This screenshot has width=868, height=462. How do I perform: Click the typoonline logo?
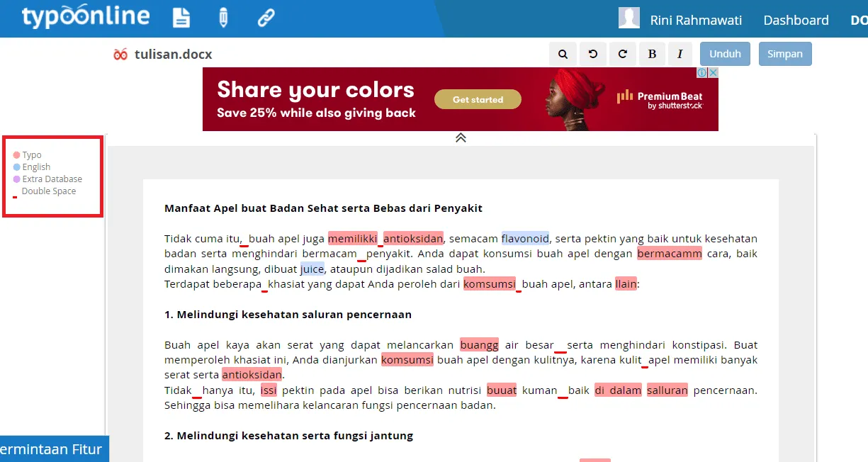pyautogui.click(x=86, y=17)
